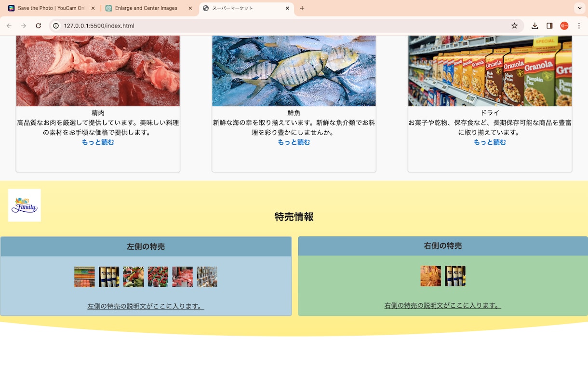The width and height of the screenshot is (588, 368).
Task: Close the スーパーマーケット tab
Action: click(288, 8)
